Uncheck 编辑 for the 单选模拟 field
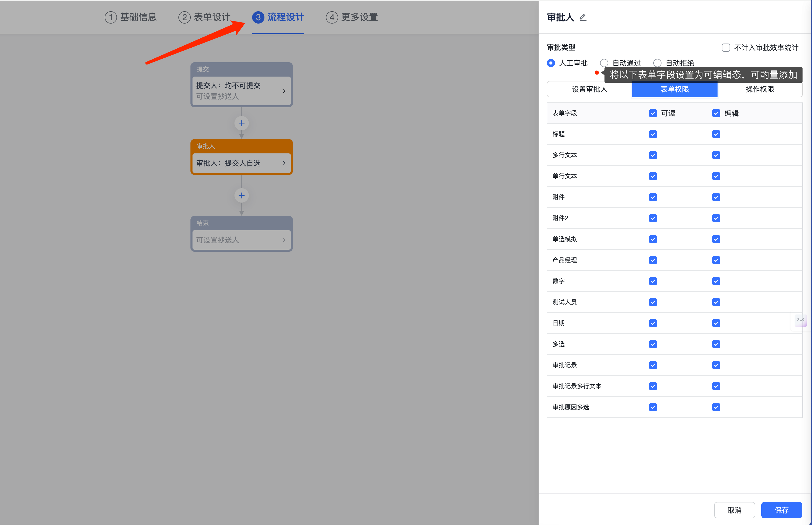This screenshot has height=525, width=812. 716,239
